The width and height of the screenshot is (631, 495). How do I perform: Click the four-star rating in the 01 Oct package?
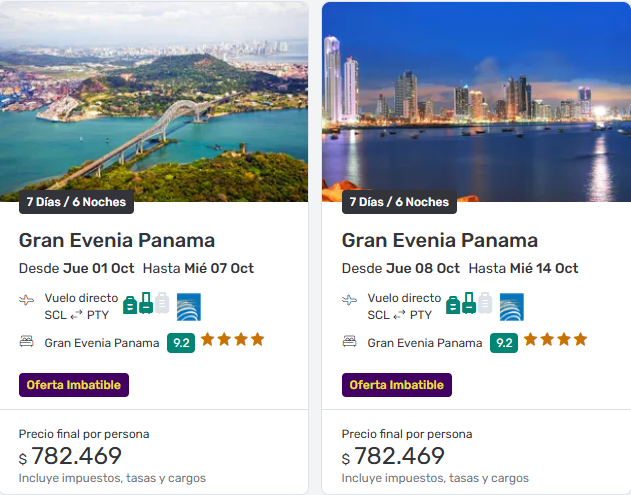coord(232,340)
